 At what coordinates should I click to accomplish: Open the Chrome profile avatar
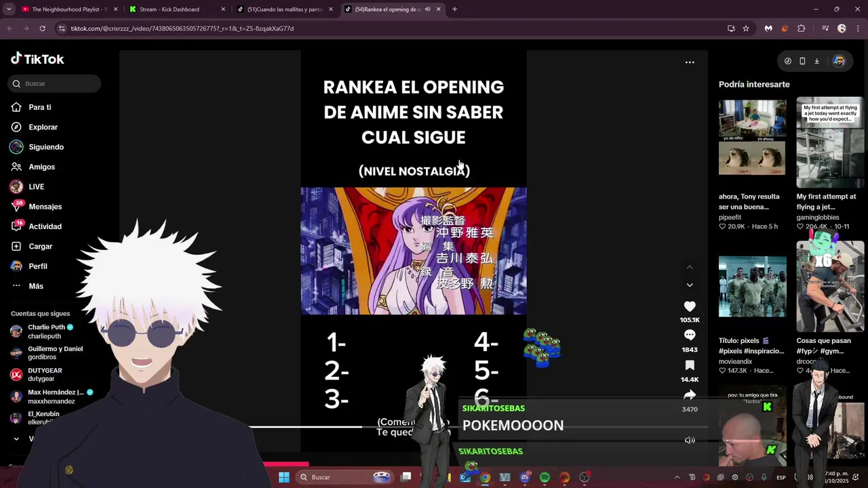[x=842, y=28]
